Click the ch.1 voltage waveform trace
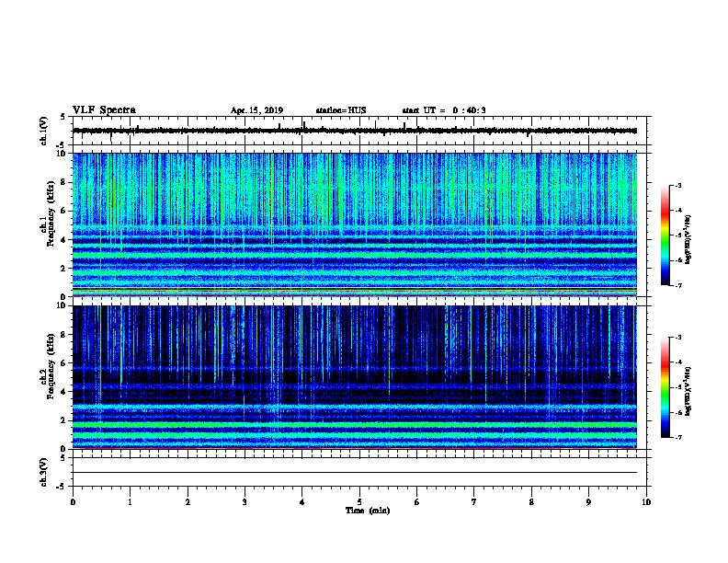728x563 pixels. click(x=355, y=131)
